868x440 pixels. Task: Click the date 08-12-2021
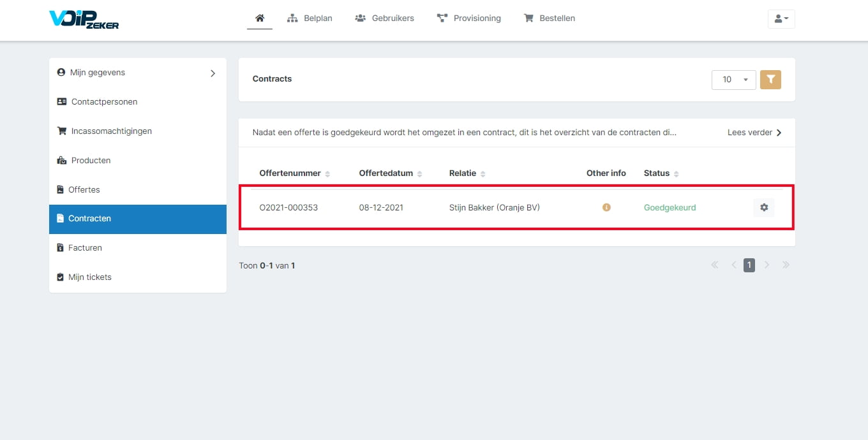pyautogui.click(x=381, y=208)
